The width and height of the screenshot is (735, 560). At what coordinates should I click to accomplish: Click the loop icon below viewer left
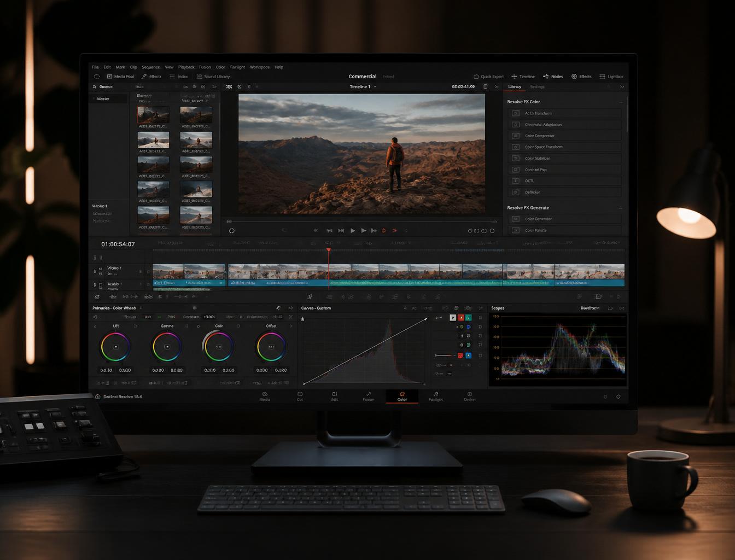[232, 231]
